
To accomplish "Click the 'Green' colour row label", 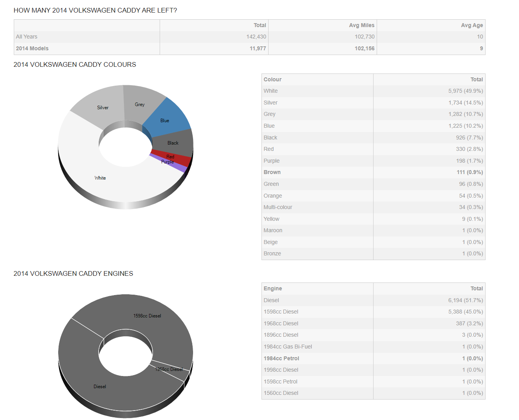I will tap(271, 184).
